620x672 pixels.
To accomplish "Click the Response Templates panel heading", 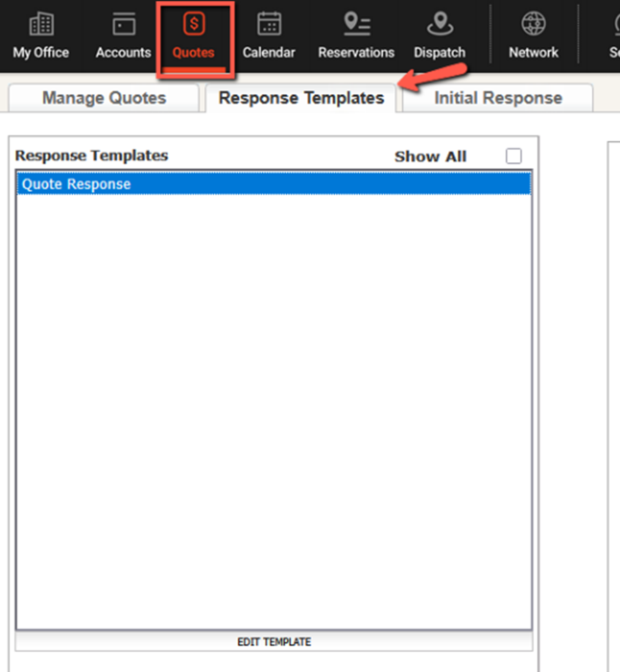I will pos(91,156).
